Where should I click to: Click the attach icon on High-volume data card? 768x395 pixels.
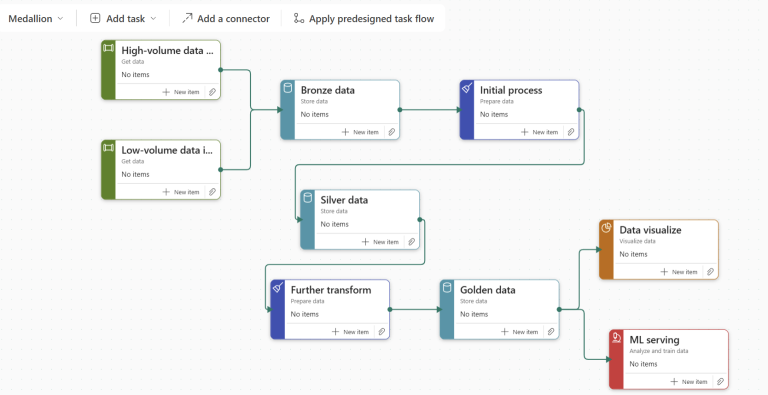[213, 92]
